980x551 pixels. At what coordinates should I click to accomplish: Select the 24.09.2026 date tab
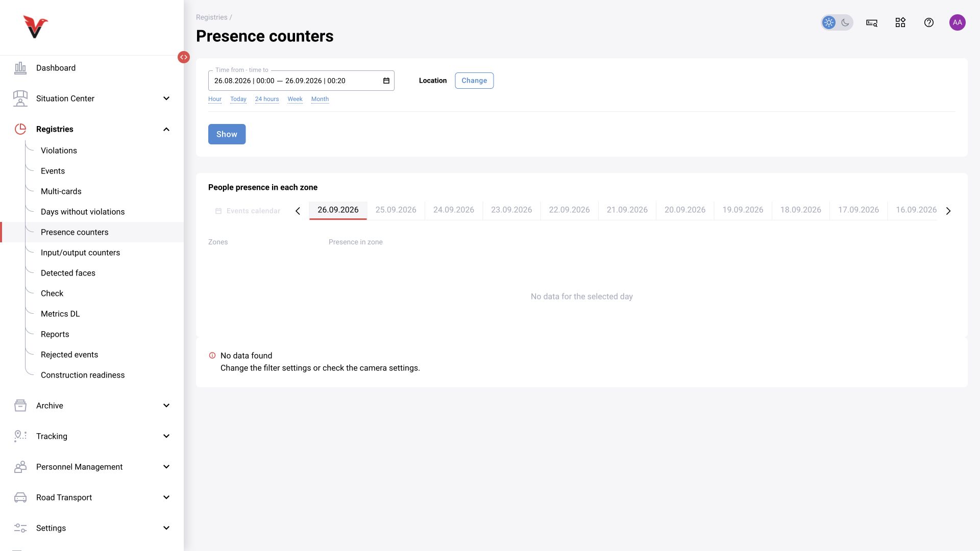coord(454,210)
